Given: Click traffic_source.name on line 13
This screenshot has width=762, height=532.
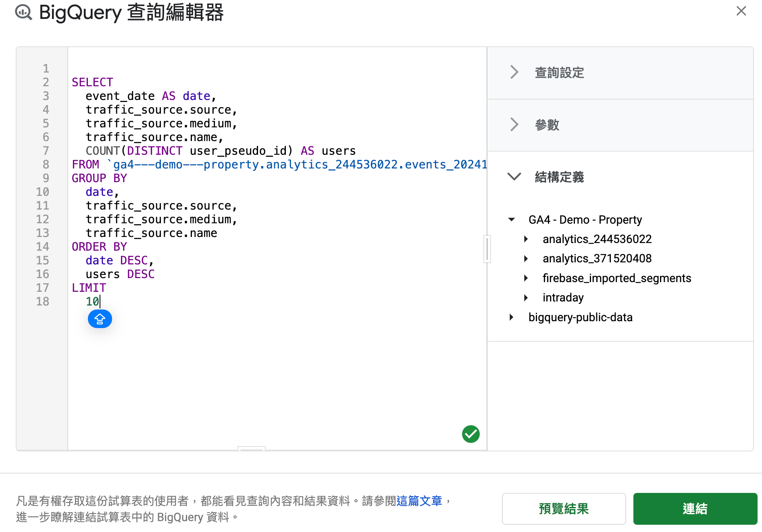Looking at the screenshot, I should coord(151,233).
